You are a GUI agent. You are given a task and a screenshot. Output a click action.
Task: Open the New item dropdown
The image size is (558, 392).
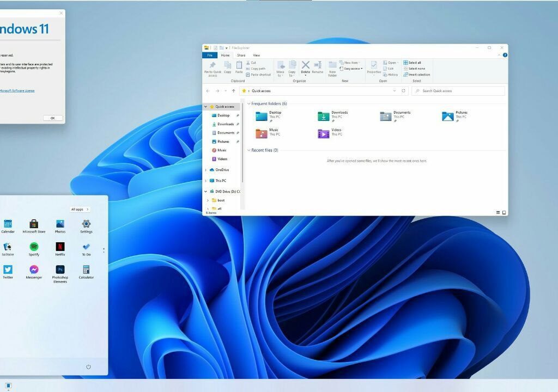click(x=349, y=63)
